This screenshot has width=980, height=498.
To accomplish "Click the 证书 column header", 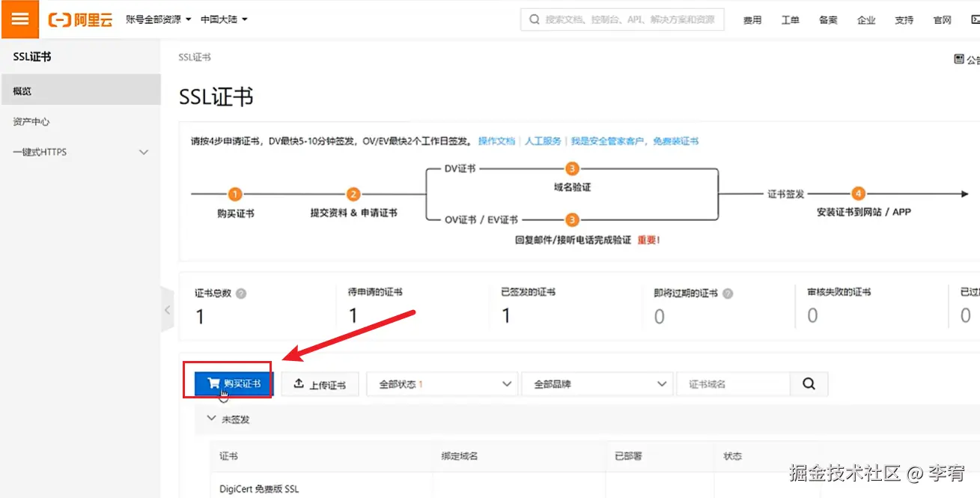I will tap(228, 456).
